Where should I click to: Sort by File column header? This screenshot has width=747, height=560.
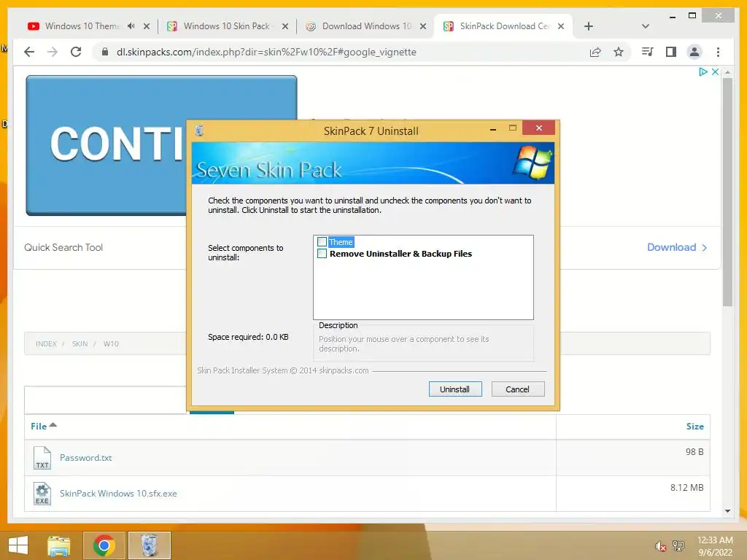point(43,426)
